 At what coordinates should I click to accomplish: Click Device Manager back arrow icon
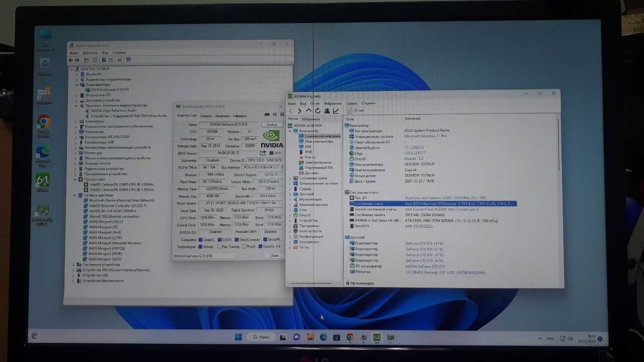click(x=71, y=60)
